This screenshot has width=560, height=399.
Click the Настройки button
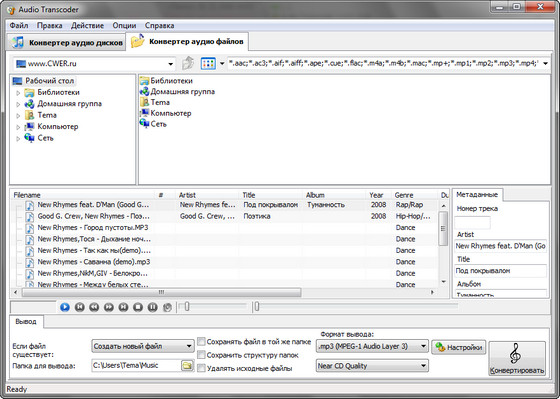(459, 347)
